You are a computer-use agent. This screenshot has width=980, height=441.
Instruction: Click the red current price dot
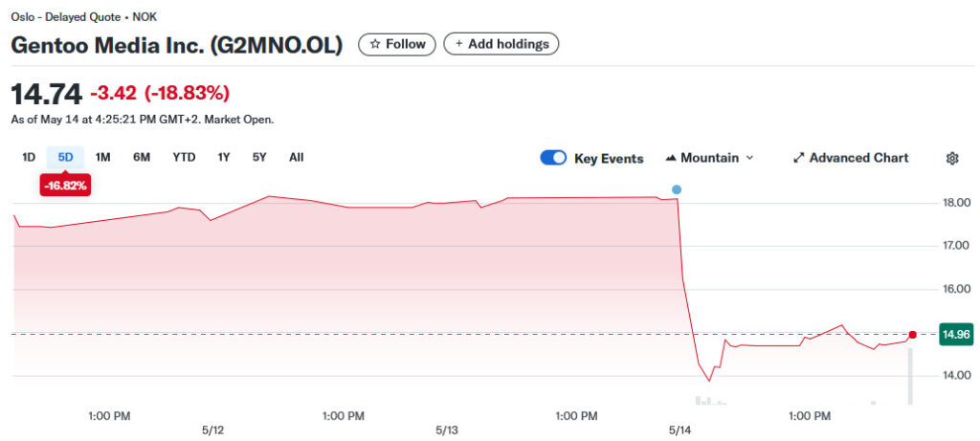[x=912, y=335]
